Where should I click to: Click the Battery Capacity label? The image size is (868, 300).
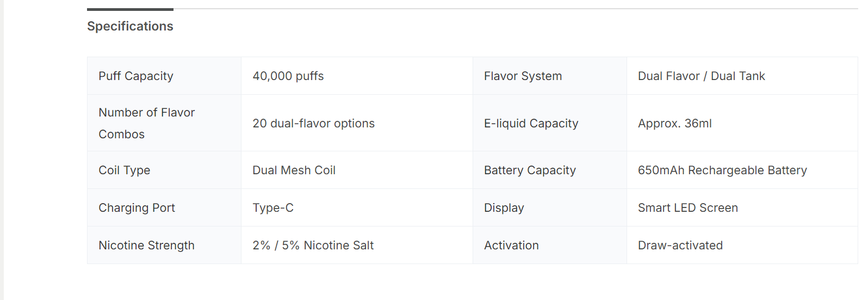pyautogui.click(x=530, y=170)
